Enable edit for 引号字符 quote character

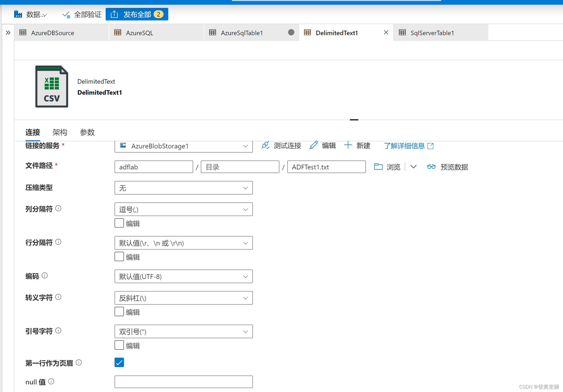pos(119,345)
